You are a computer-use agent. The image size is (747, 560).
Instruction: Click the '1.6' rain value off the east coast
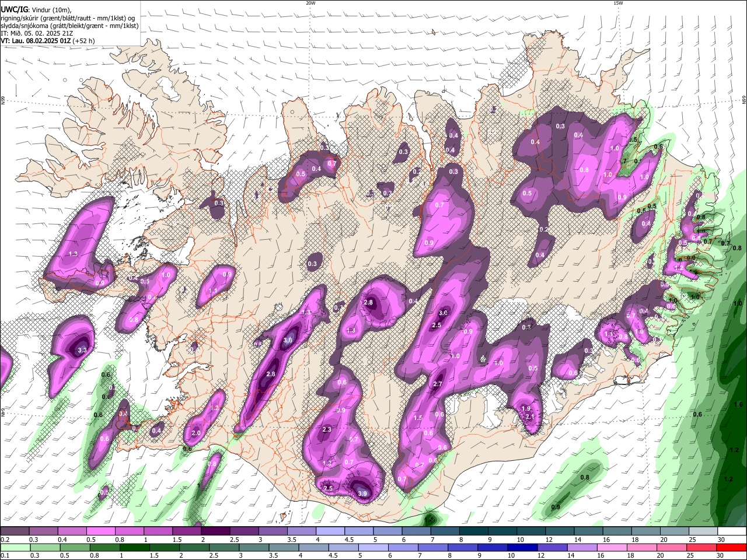[738, 404]
